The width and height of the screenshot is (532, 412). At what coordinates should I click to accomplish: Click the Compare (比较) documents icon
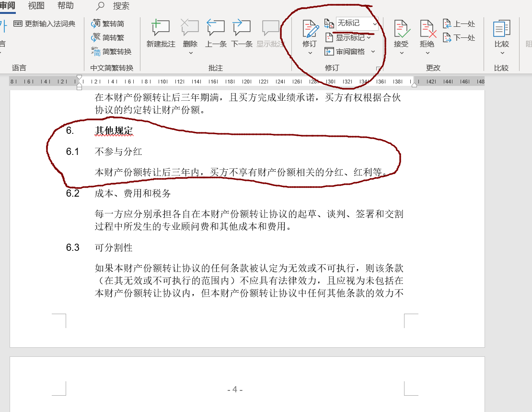coord(502,28)
